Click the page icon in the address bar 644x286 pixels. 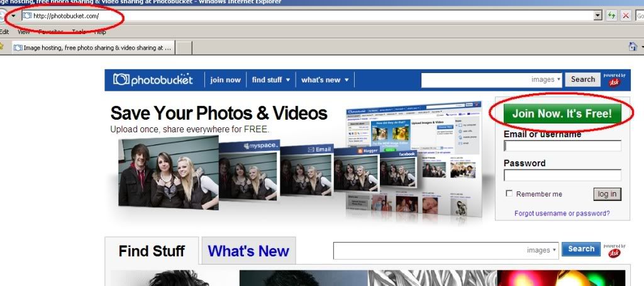(x=28, y=16)
